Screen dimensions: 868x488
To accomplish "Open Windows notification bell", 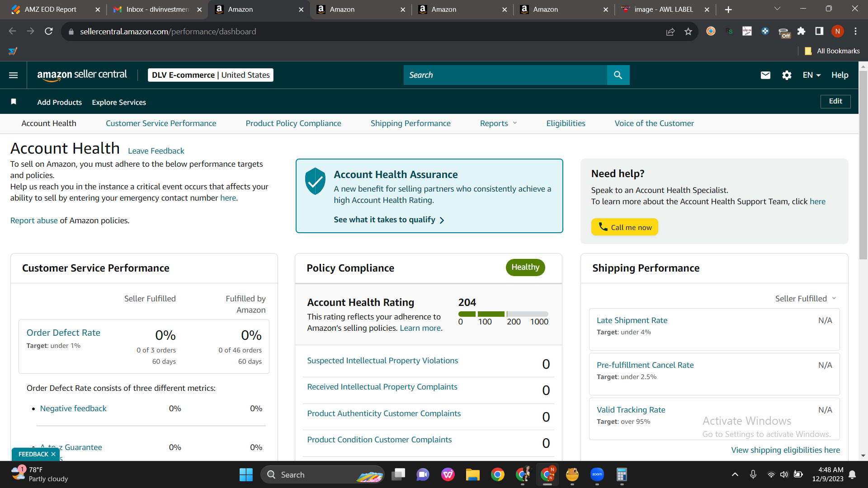I will (x=852, y=474).
